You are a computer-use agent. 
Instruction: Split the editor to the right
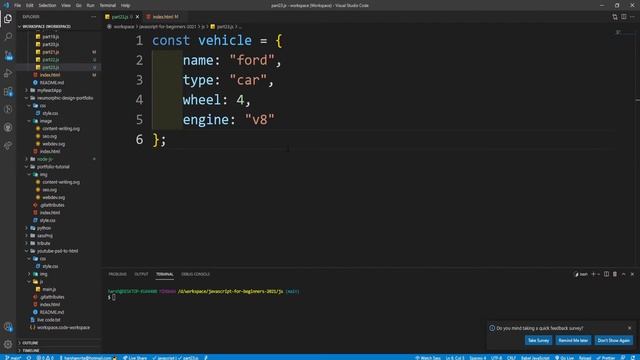click(x=624, y=17)
